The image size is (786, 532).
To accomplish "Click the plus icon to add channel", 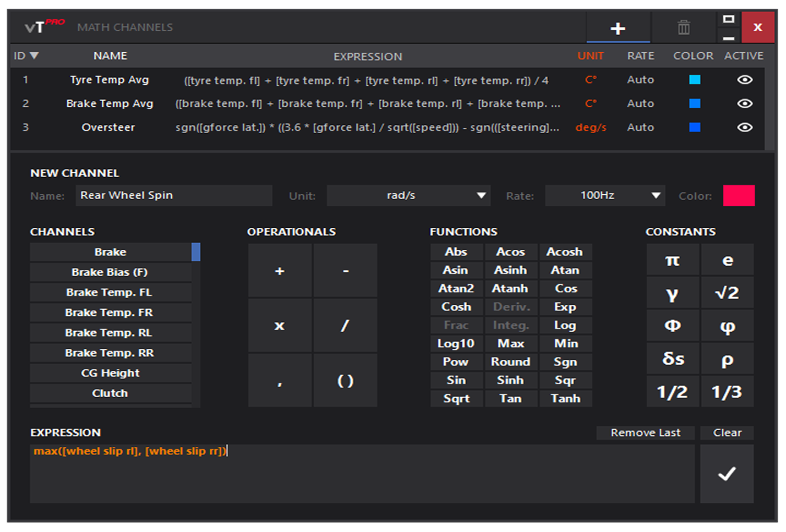I will tap(618, 28).
